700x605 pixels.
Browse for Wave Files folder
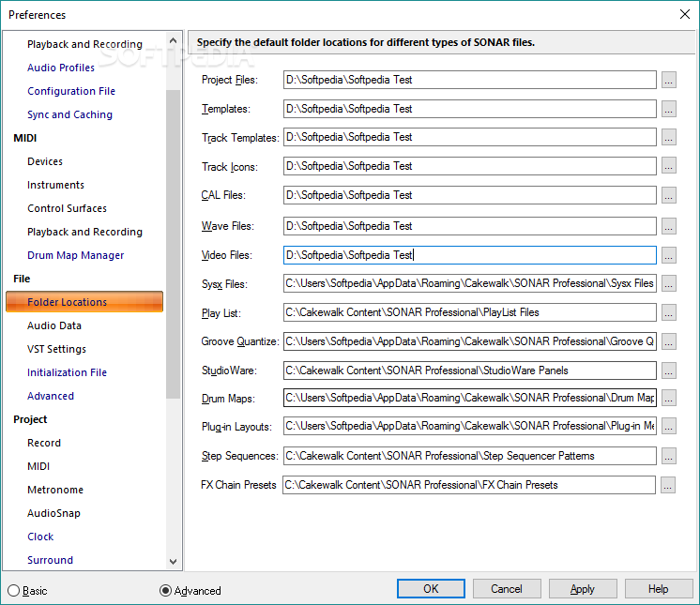point(668,226)
